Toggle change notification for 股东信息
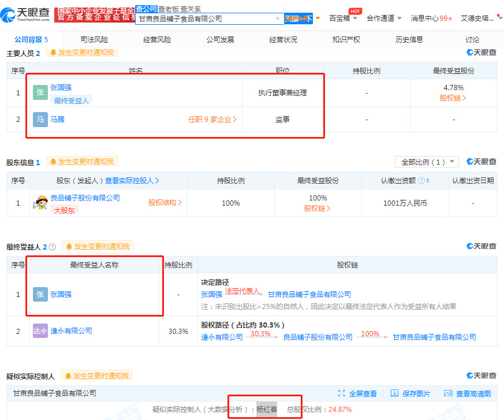This screenshot has height=420, width=504. coord(81,162)
